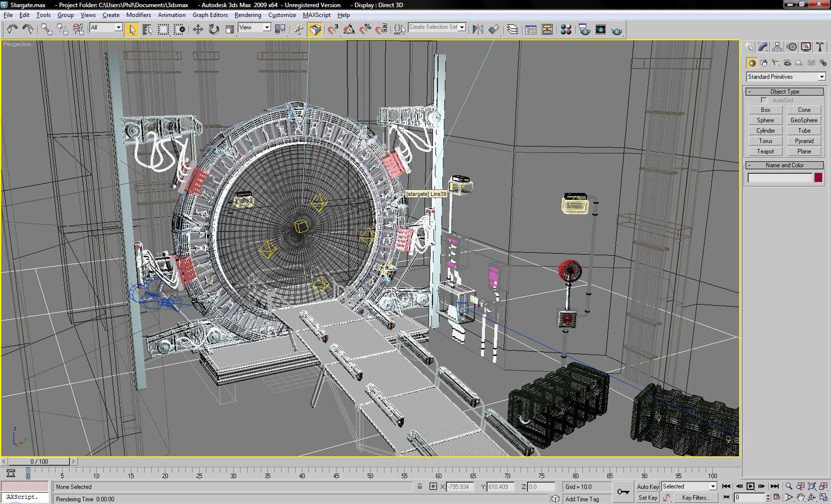
Task: Collapse the Name and Color rollout
Action: pyautogui.click(x=785, y=165)
